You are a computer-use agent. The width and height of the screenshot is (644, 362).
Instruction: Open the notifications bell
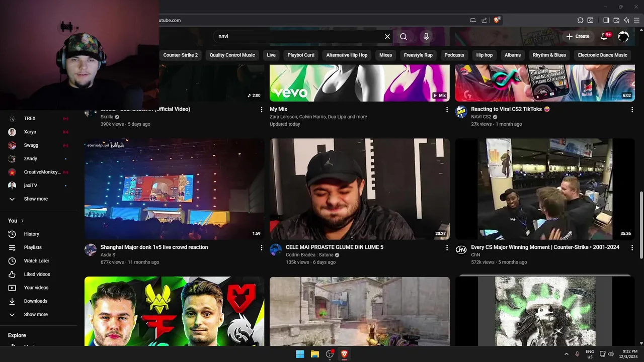click(x=605, y=36)
